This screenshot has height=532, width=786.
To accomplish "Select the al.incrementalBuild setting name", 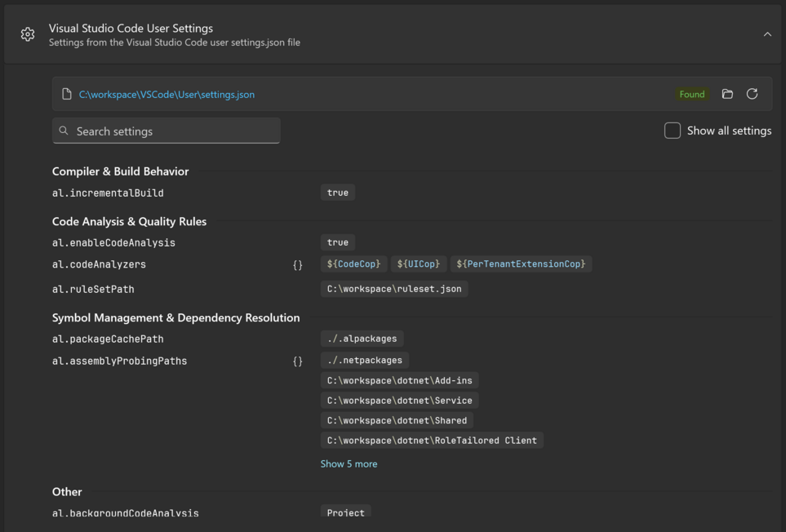I will 108,193.
